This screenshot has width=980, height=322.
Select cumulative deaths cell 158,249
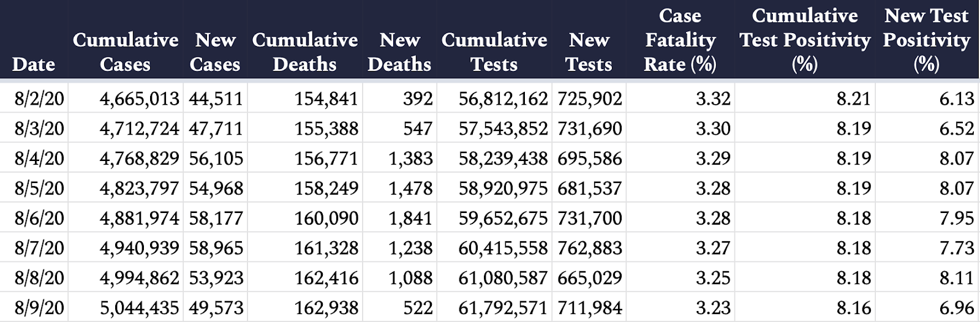pyautogui.click(x=326, y=188)
